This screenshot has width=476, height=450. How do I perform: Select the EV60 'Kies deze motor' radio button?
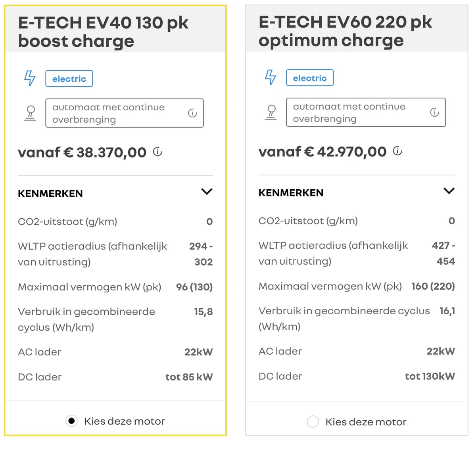click(x=313, y=421)
